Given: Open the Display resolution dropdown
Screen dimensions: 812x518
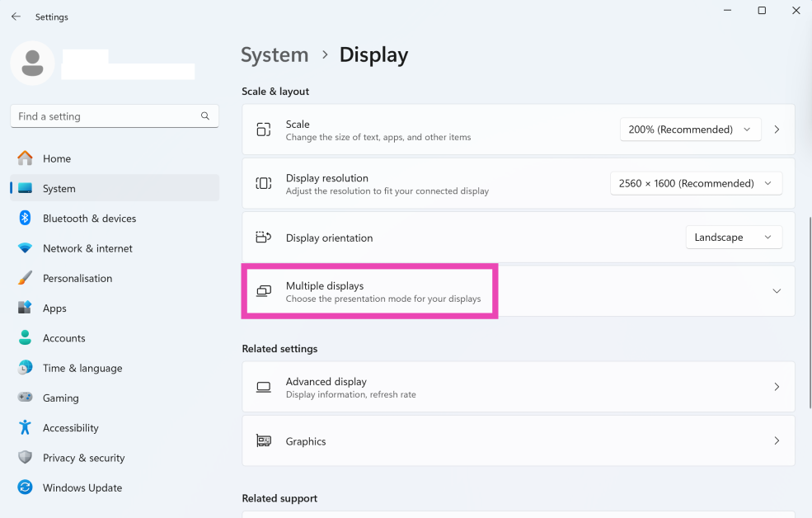Looking at the screenshot, I should click(696, 183).
